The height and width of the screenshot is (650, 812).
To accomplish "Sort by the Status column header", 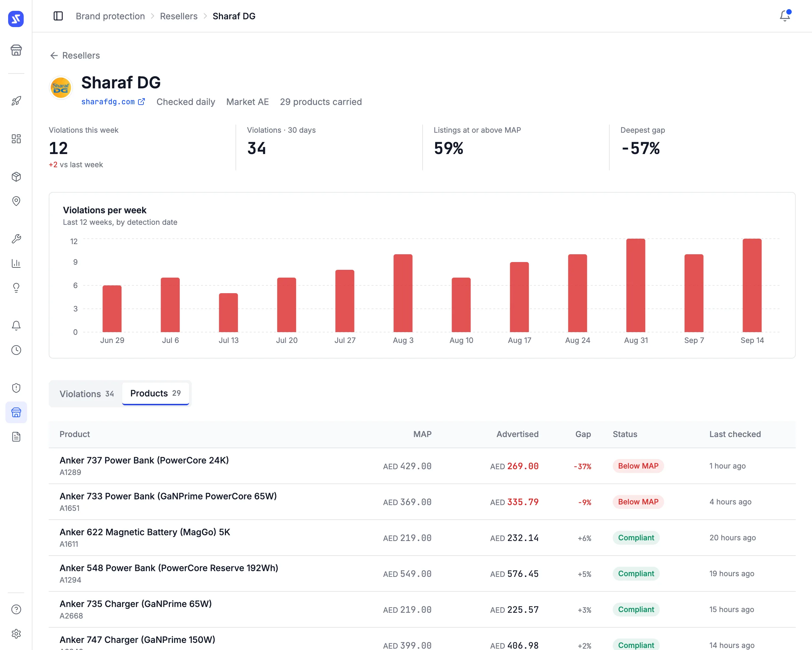I will click(625, 434).
